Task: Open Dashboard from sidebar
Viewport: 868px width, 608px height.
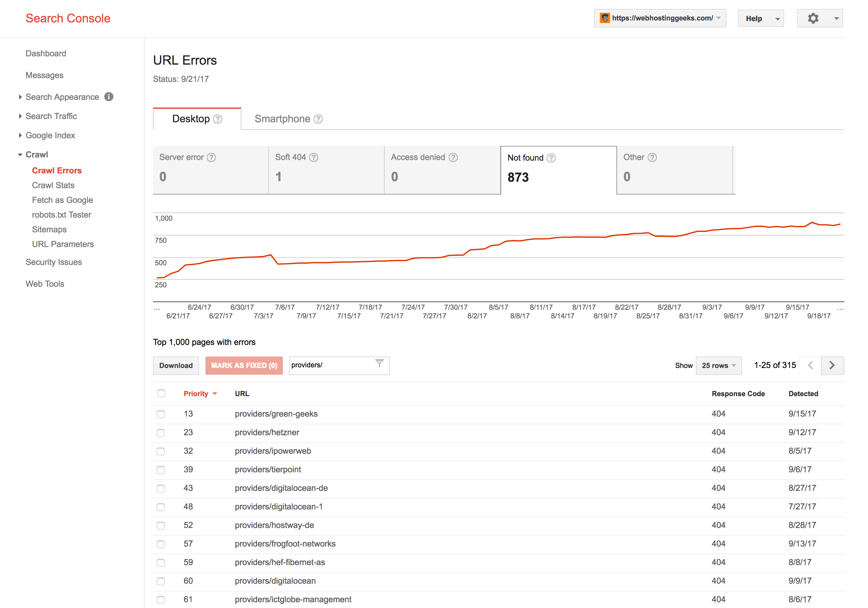Action: (46, 53)
